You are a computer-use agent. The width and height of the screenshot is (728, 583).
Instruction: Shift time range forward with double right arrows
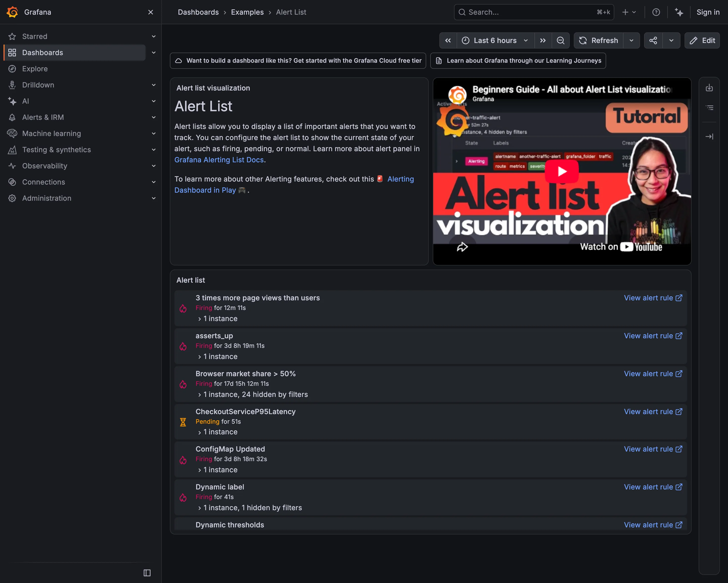coord(543,40)
